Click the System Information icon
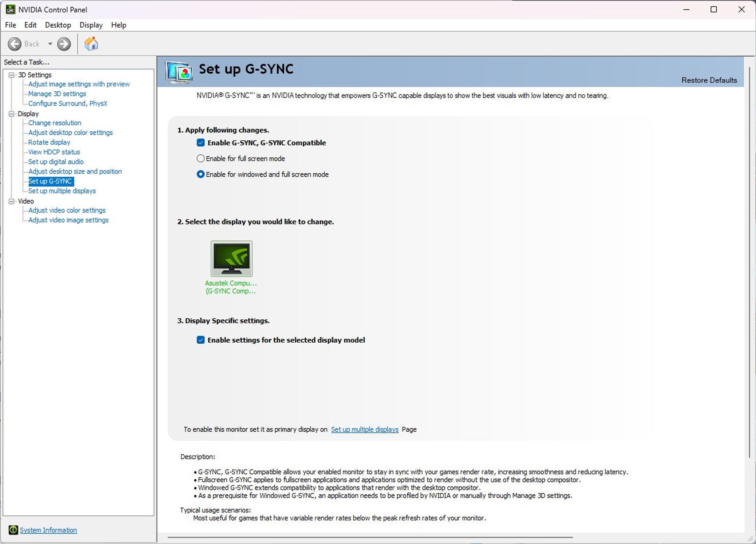 click(x=13, y=530)
